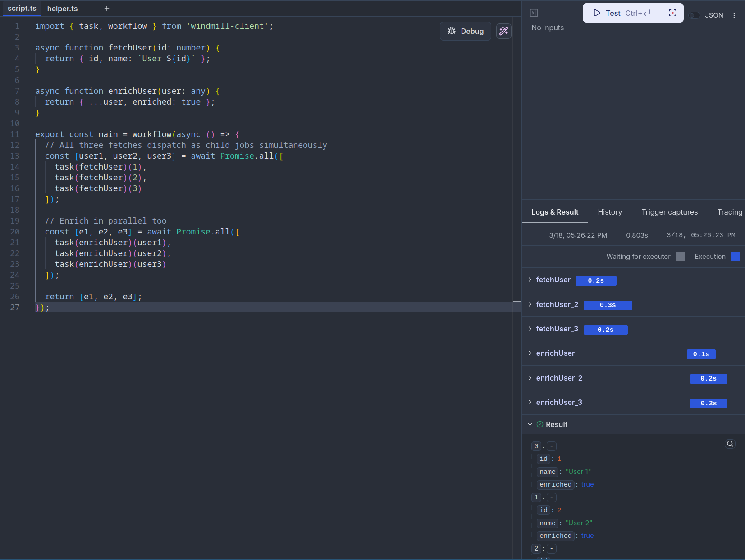Collapse result item 1 with minus toggle

coord(551,497)
